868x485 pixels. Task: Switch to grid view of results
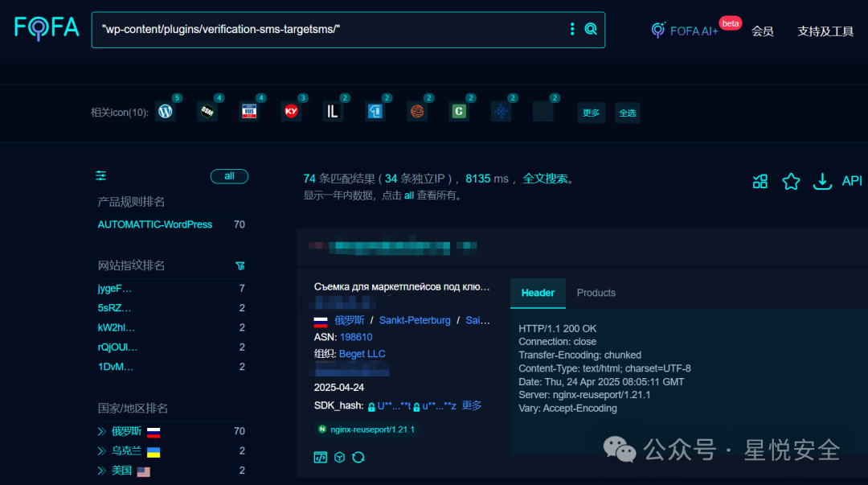[x=760, y=181]
